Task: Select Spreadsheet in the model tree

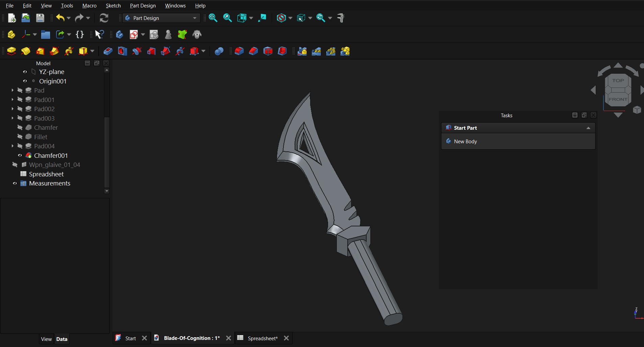Action: click(46, 174)
